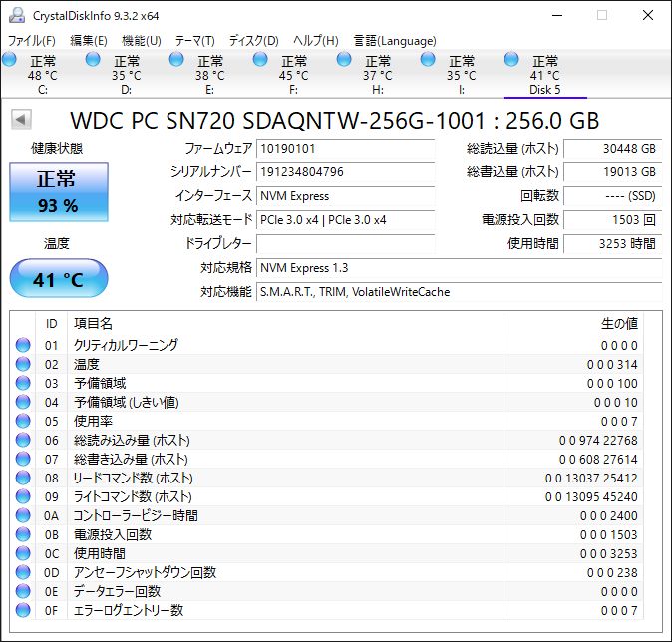Select drive I: disk tab
This screenshot has height=642, width=672.
[462, 75]
